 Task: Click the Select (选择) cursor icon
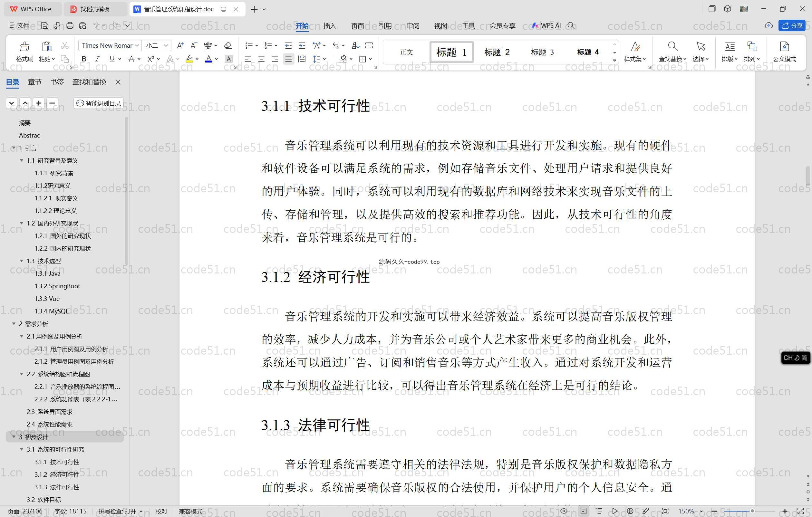coord(701,46)
